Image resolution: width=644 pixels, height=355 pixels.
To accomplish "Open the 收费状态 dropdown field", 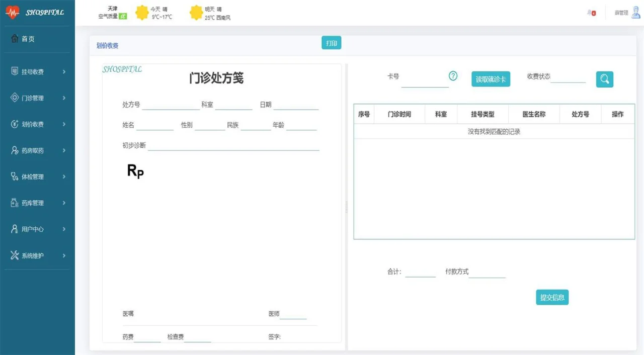I will (568, 77).
